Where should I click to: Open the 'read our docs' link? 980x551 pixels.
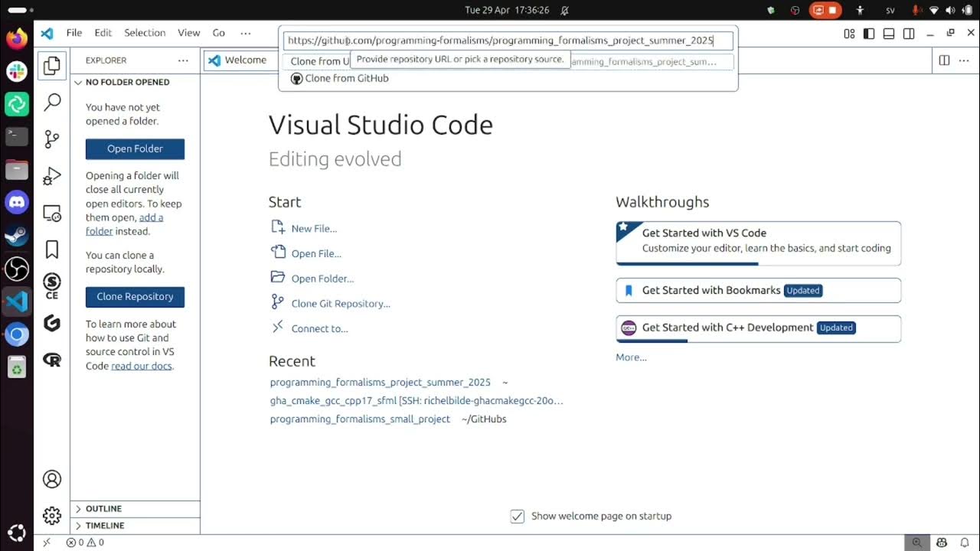pyautogui.click(x=142, y=366)
